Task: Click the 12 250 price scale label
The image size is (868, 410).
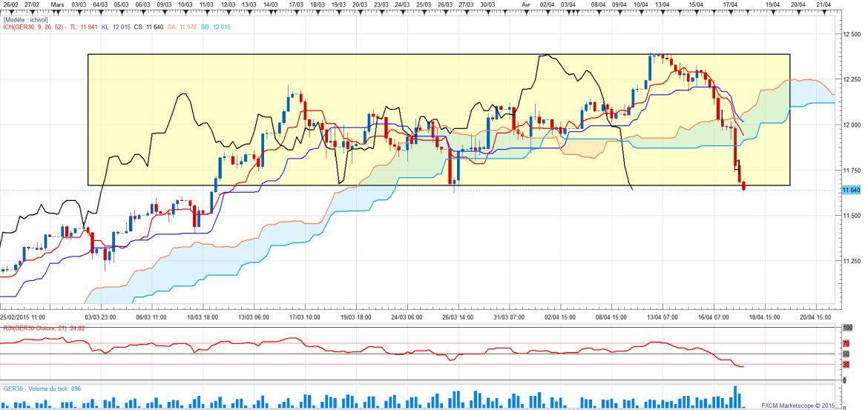Action: click(x=852, y=79)
